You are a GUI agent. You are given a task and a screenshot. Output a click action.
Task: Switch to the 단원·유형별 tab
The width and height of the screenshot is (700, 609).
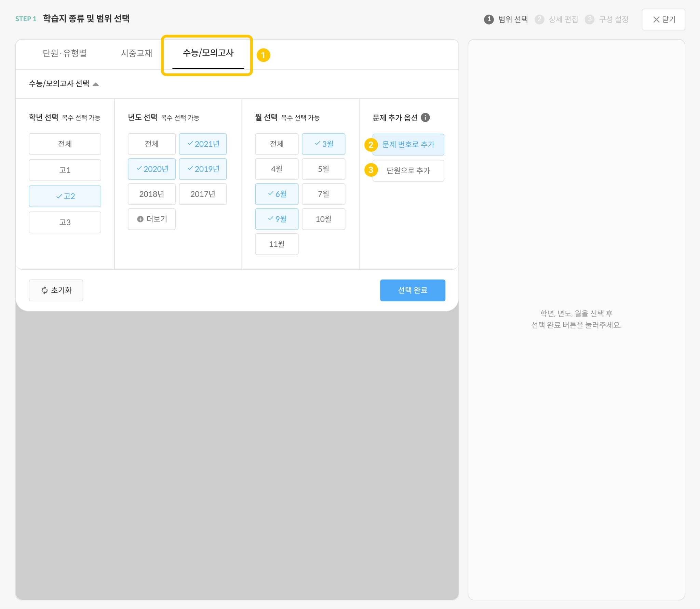pos(65,53)
